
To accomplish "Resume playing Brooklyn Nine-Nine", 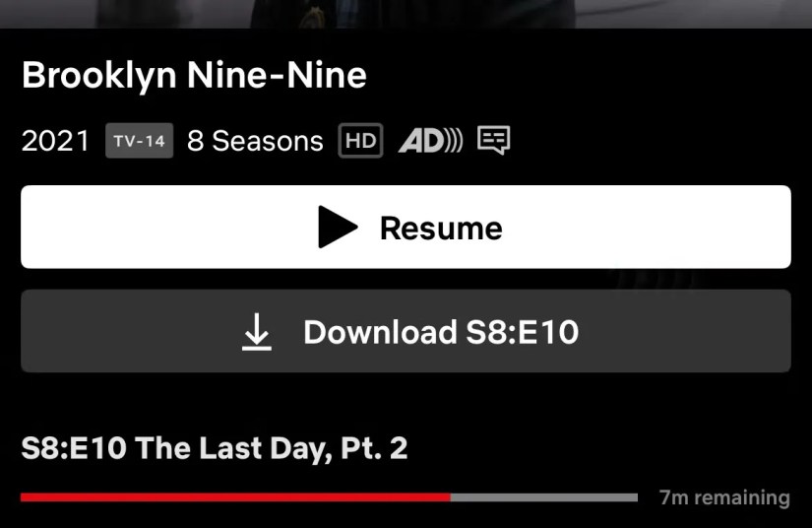I will point(406,227).
